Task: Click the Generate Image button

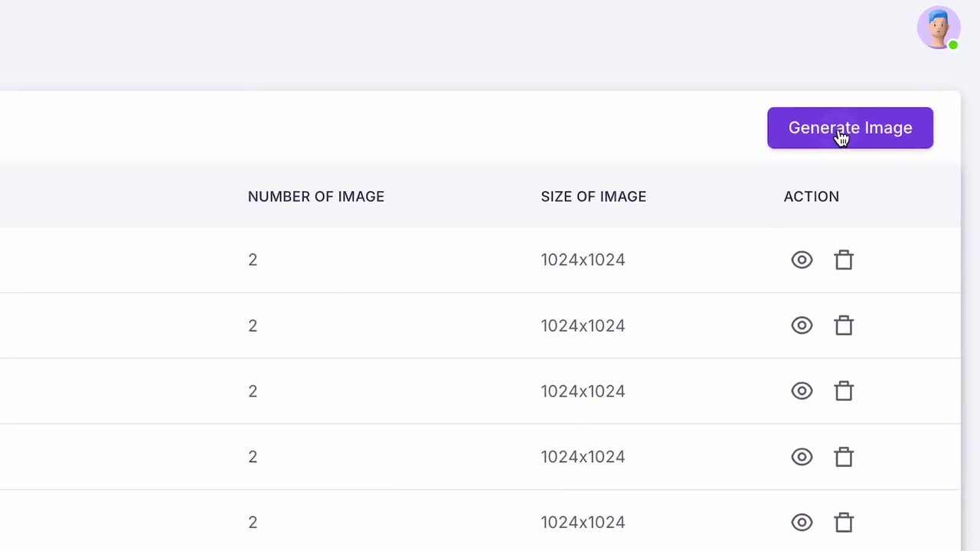Action: [850, 128]
